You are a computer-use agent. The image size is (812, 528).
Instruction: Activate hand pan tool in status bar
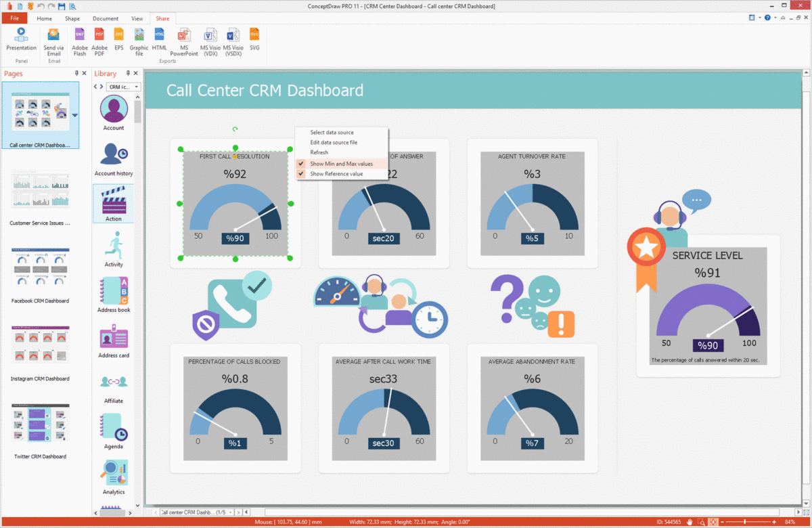click(x=690, y=523)
